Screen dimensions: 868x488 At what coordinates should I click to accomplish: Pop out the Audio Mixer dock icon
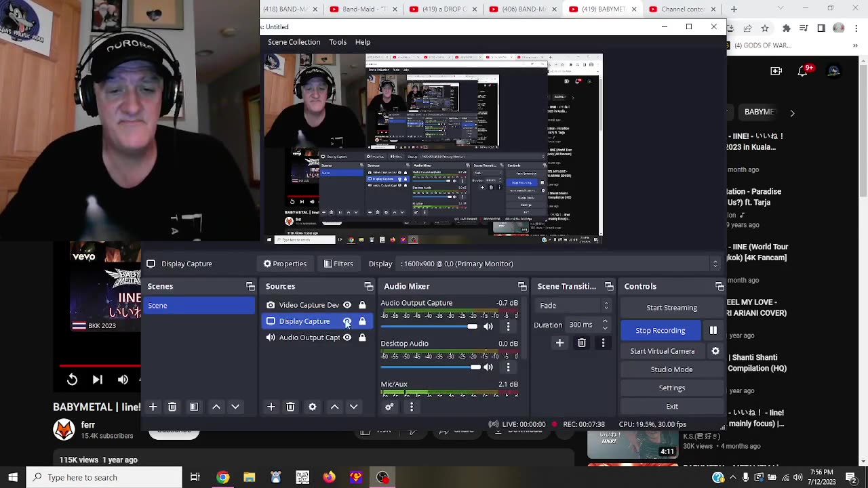point(522,287)
